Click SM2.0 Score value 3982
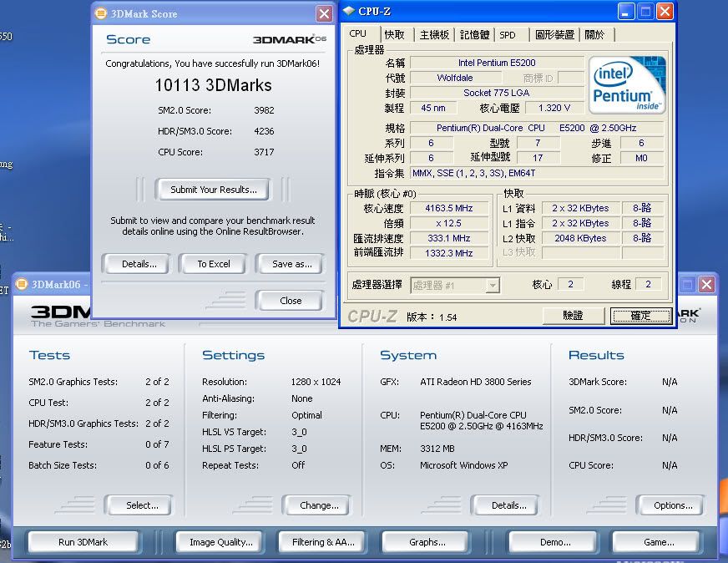Screen dimensions: 728x563 point(264,110)
